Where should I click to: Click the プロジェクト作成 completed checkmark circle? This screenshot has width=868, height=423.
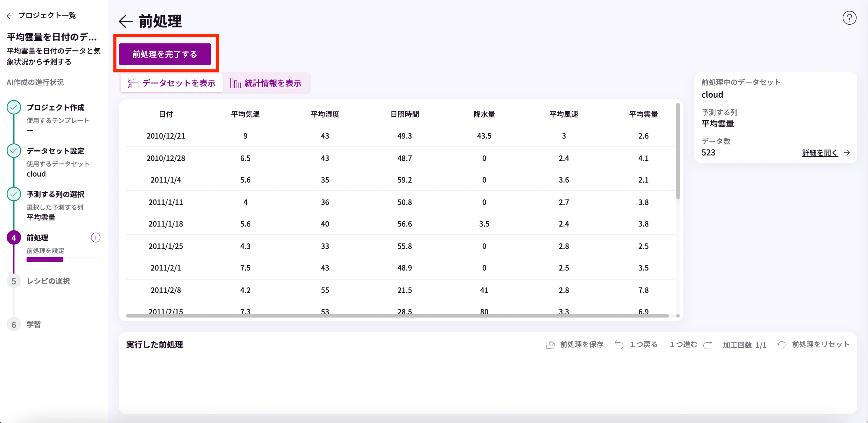(14, 107)
